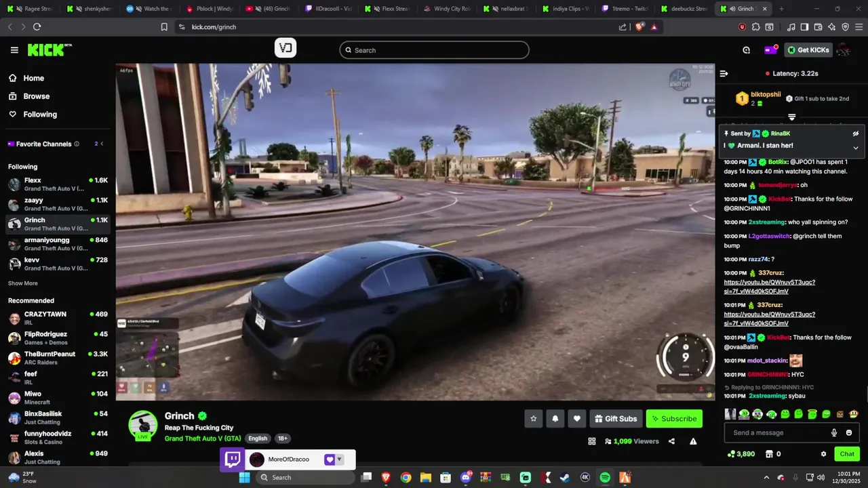Open the KICKs shop icon showing 0
The width and height of the screenshot is (868, 488).
(773, 454)
